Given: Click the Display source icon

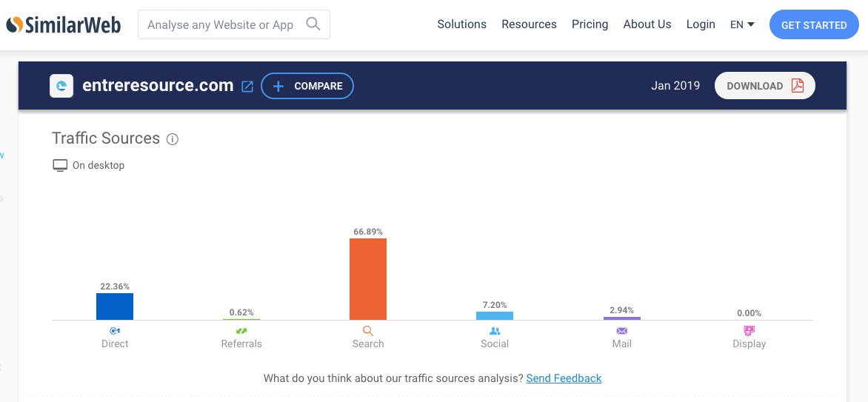Looking at the screenshot, I should tap(749, 331).
